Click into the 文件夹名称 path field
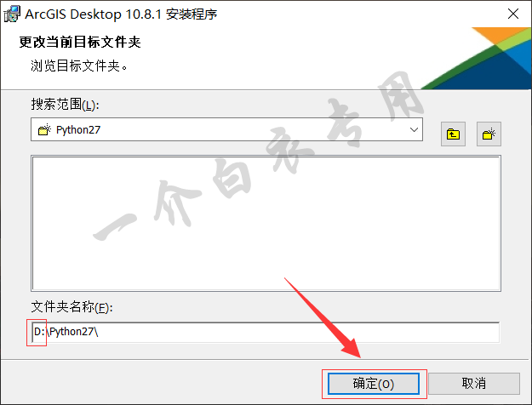The image size is (532, 405). click(x=266, y=332)
